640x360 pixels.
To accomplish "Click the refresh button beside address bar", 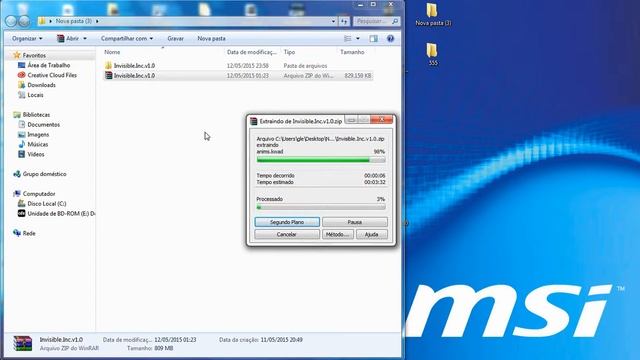I will (344, 21).
